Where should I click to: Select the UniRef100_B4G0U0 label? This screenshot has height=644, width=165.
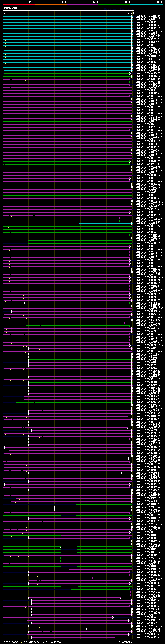148,56
